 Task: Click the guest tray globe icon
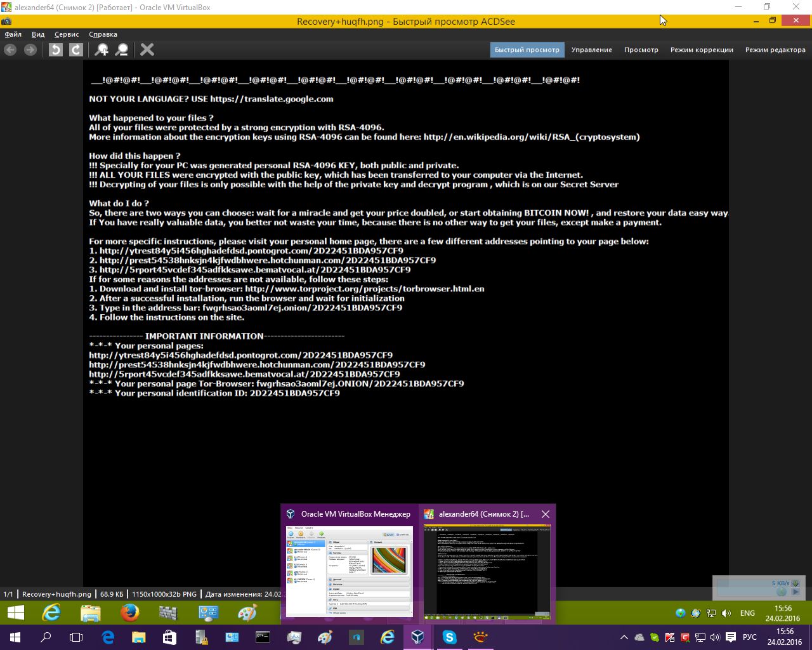[681, 613]
